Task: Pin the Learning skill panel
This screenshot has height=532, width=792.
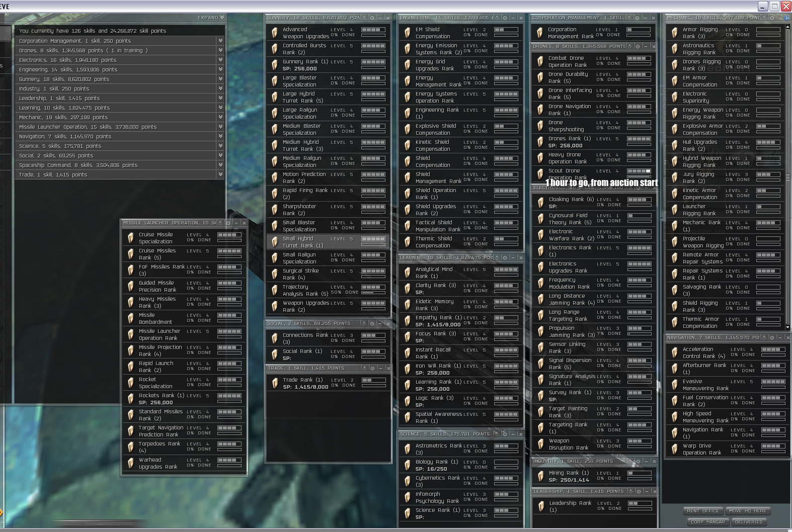Action: pyautogui.click(x=505, y=257)
